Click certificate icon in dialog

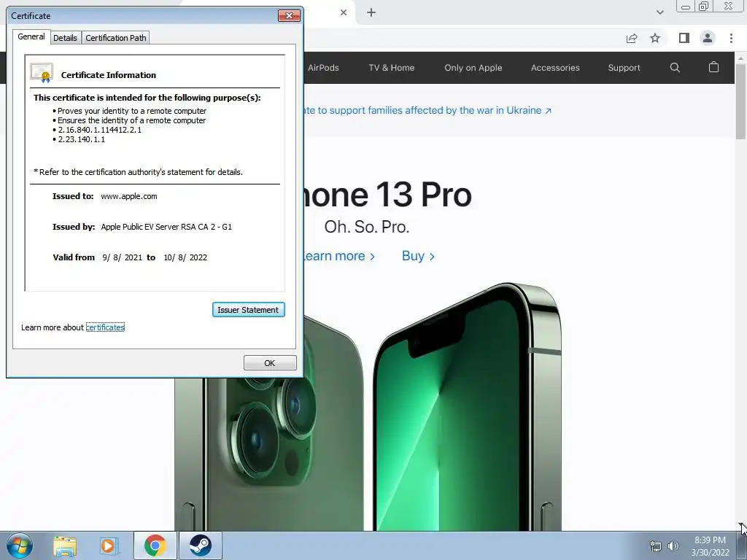pos(42,73)
